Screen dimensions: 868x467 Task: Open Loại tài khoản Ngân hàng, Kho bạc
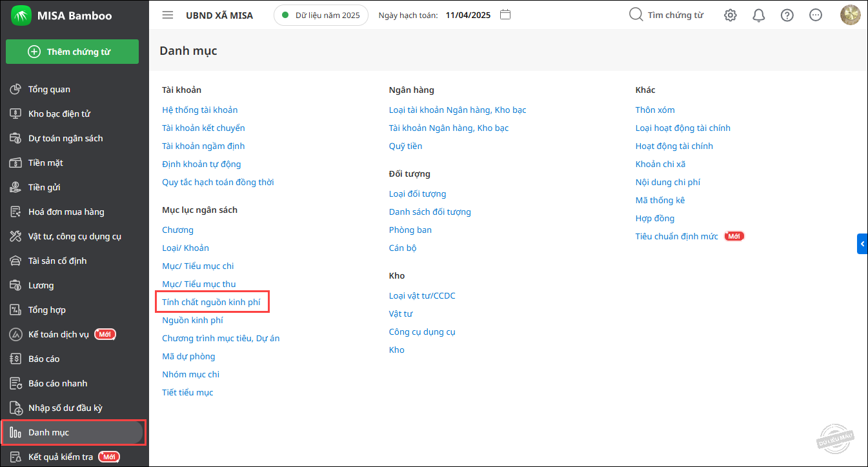[x=458, y=110]
